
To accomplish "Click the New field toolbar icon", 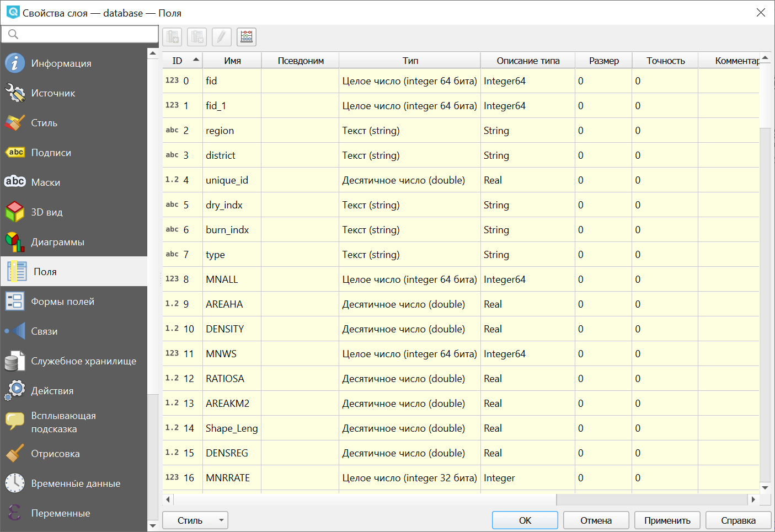I will [x=173, y=37].
